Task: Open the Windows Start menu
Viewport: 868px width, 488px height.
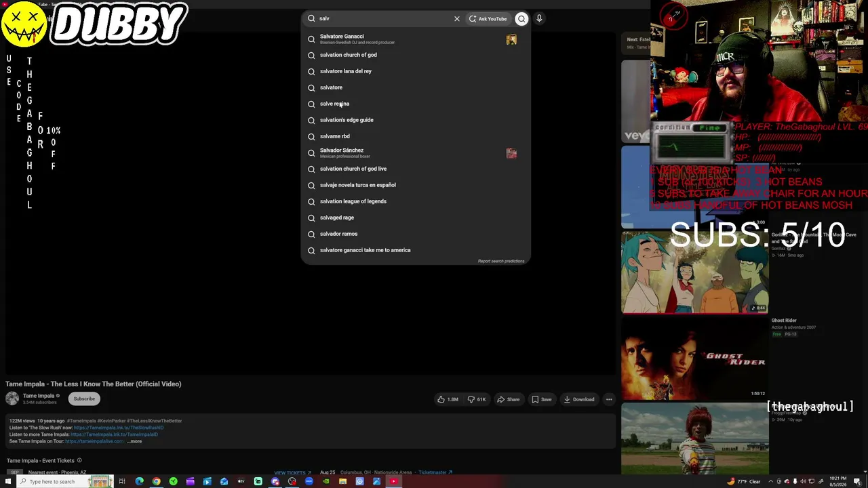Action: tap(7, 481)
